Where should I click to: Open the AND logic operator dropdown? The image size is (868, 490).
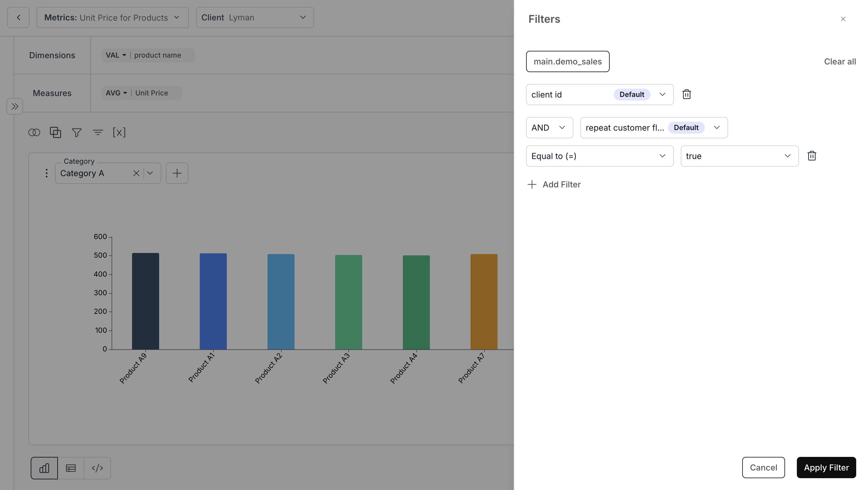[x=549, y=127]
